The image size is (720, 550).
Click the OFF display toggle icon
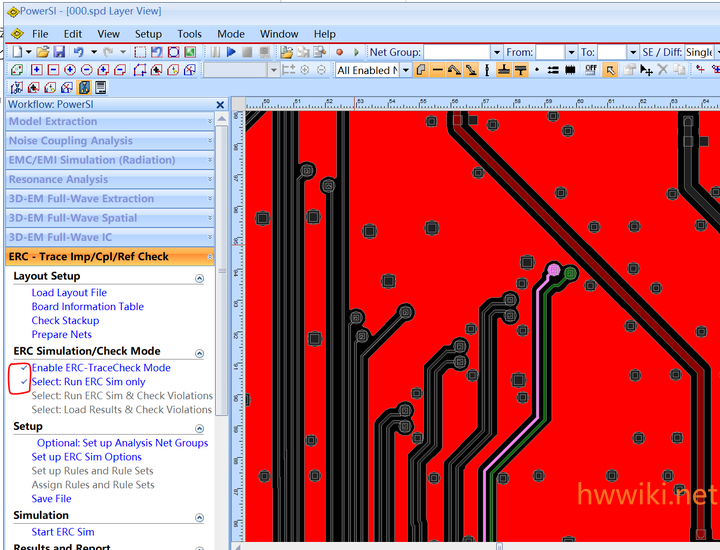[591, 70]
